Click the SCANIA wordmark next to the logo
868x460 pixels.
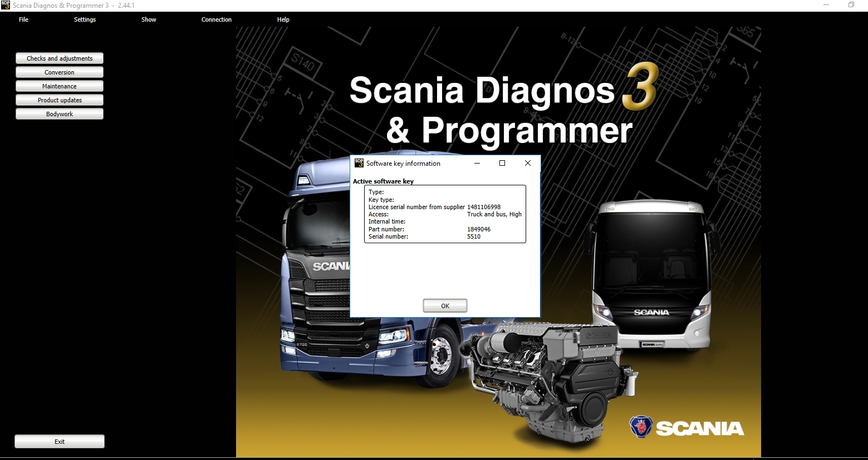[x=699, y=428]
